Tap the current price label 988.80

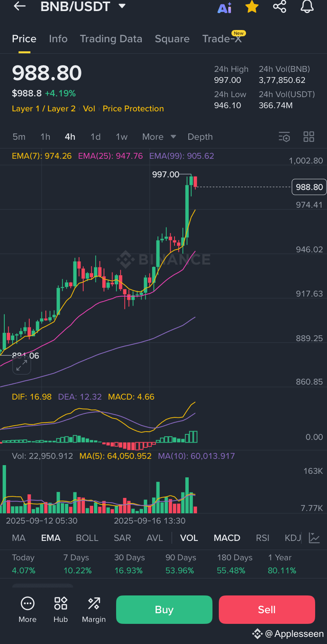pos(309,187)
